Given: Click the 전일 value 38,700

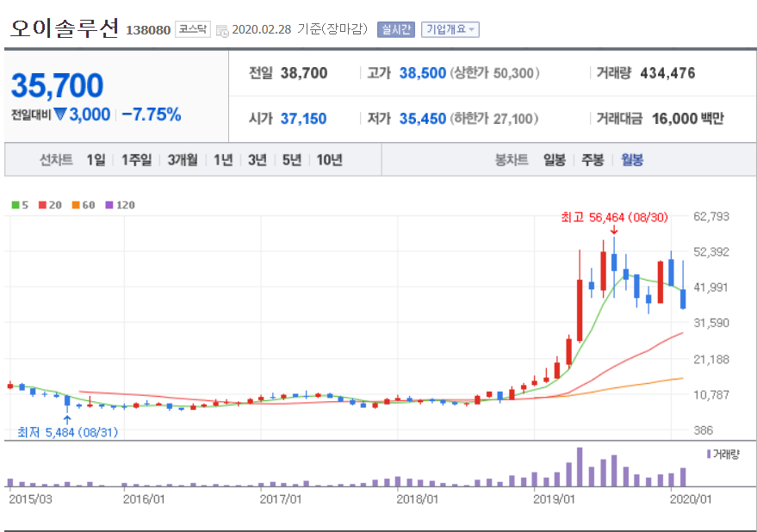Looking at the screenshot, I should [x=304, y=73].
